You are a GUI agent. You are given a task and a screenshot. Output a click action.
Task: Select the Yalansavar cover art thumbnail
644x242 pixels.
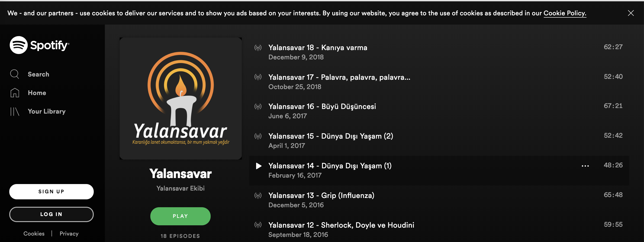(180, 98)
